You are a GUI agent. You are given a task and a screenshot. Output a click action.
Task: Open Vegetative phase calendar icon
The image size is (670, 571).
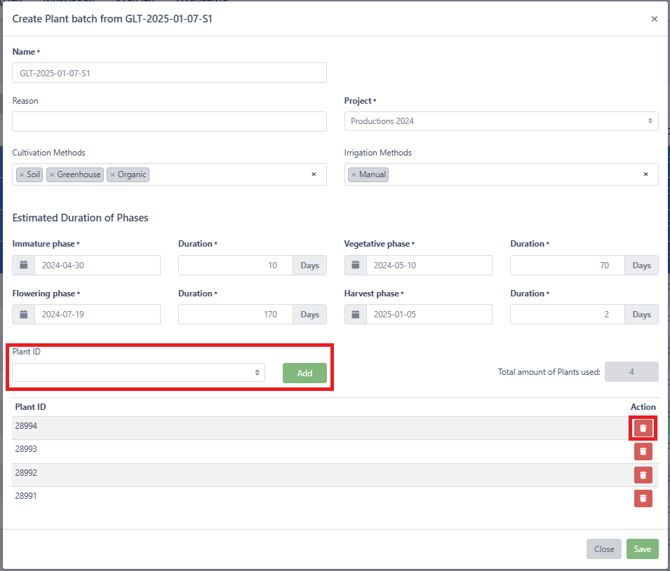click(356, 265)
